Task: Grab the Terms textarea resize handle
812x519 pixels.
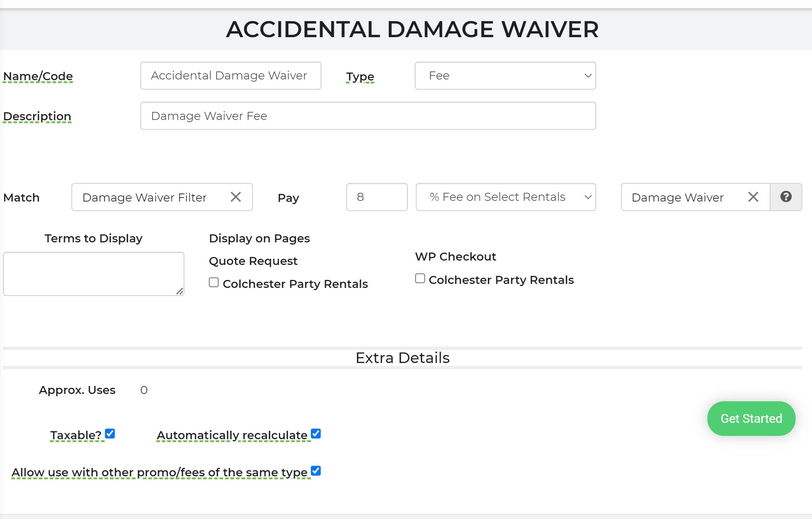Action: click(180, 291)
